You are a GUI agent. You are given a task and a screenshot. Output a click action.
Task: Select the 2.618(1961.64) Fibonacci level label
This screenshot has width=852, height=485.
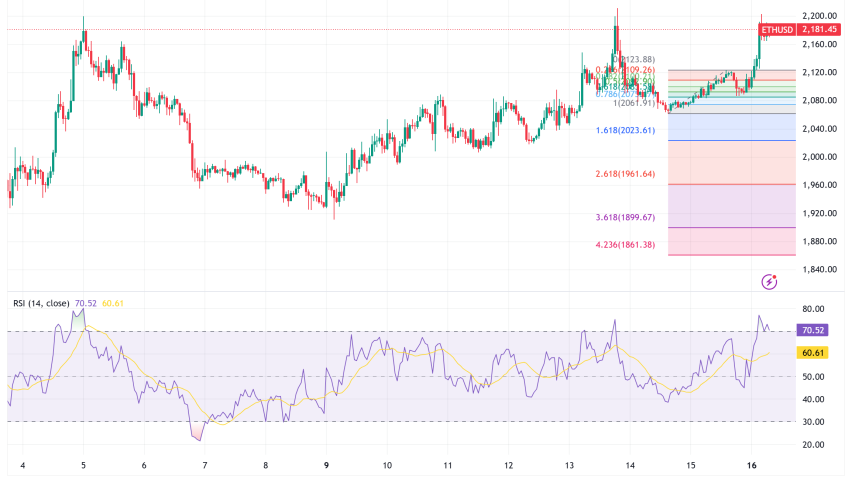pyautogui.click(x=623, y=173)
